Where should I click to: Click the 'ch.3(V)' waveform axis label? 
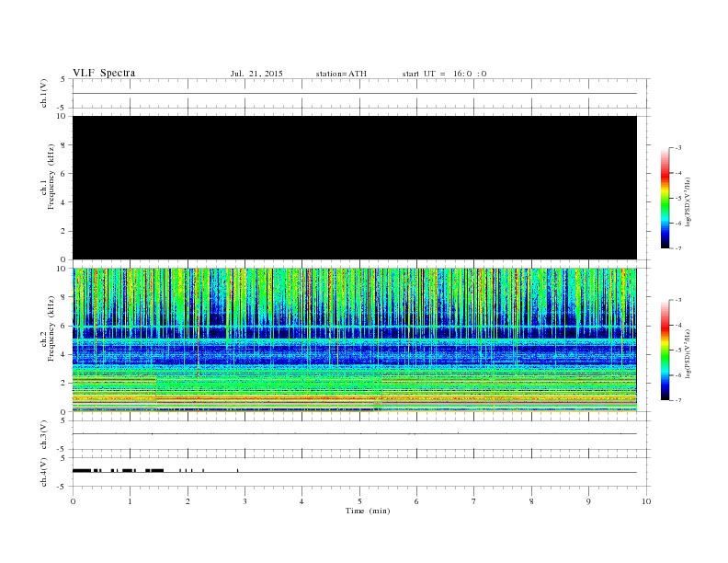click(43, 435)
